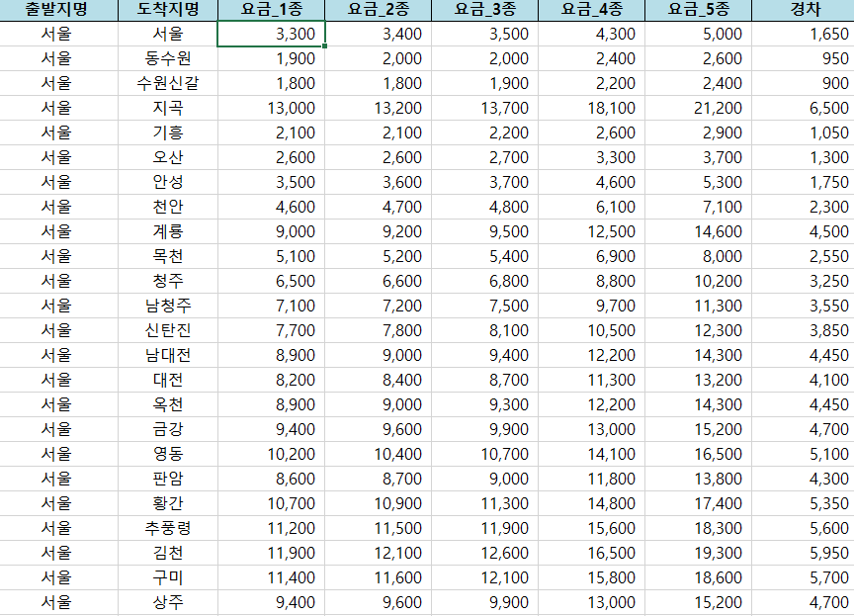
Task: Select the 오산 destination cell
Action: 168,157
